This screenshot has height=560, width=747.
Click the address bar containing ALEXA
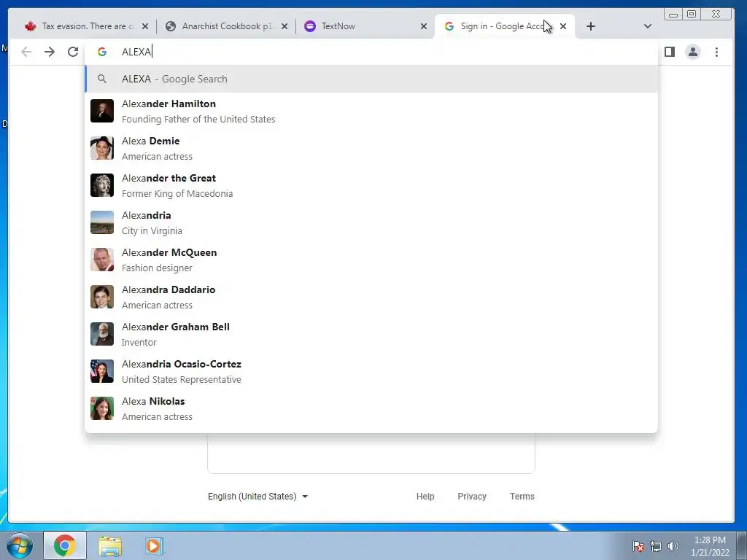click(x=371, y=52)
